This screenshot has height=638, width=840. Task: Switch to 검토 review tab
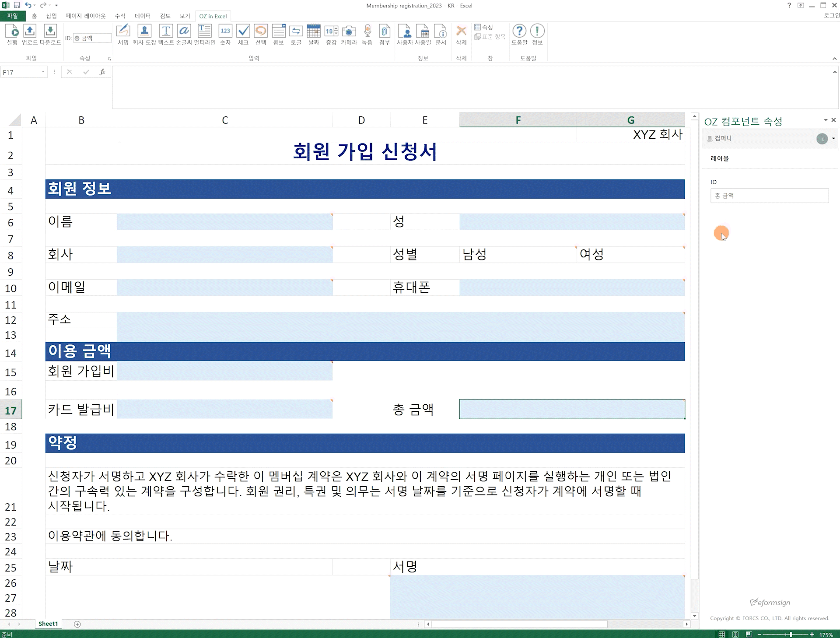[x=165, y=16]
